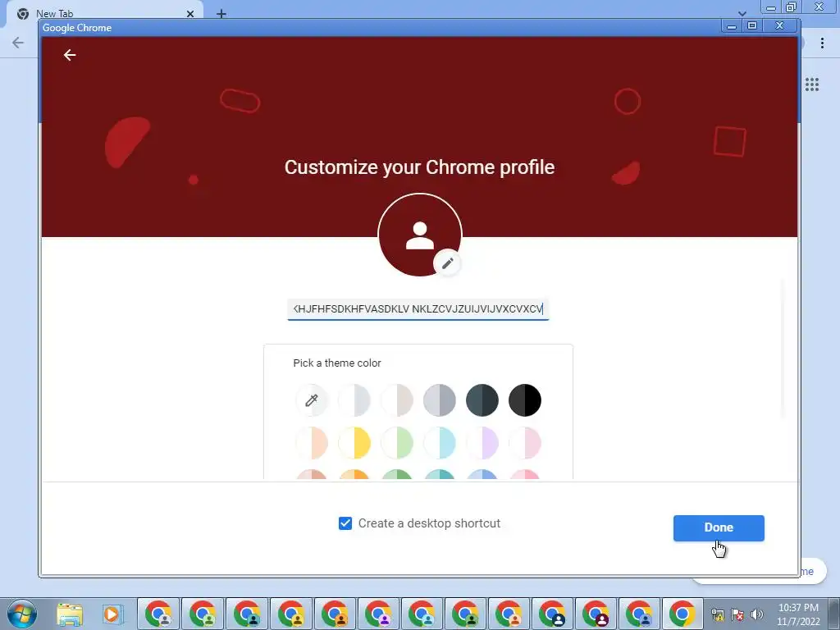Open a new tab with the plus button
Screen dimensions: 840x630
pos(221,13)
